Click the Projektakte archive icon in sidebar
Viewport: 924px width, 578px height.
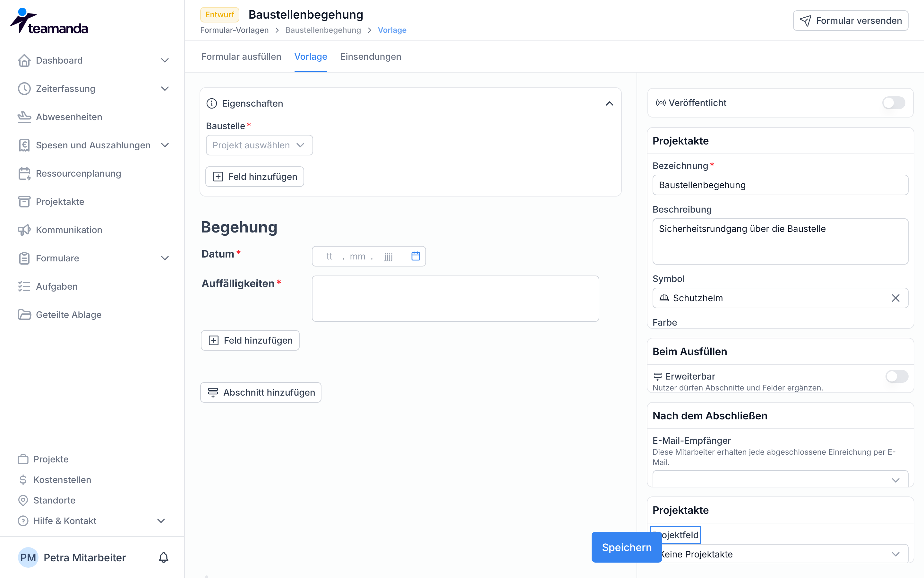click(x=24, y=202)
